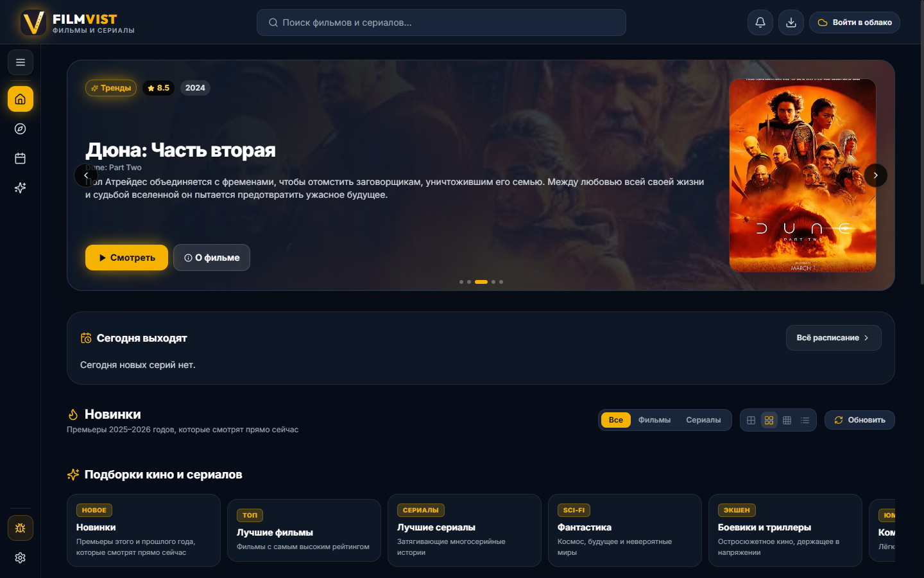Screen dimensions: 924x578
Task: Open the Лучшие фильмы collection card
Action: (304, 530)
